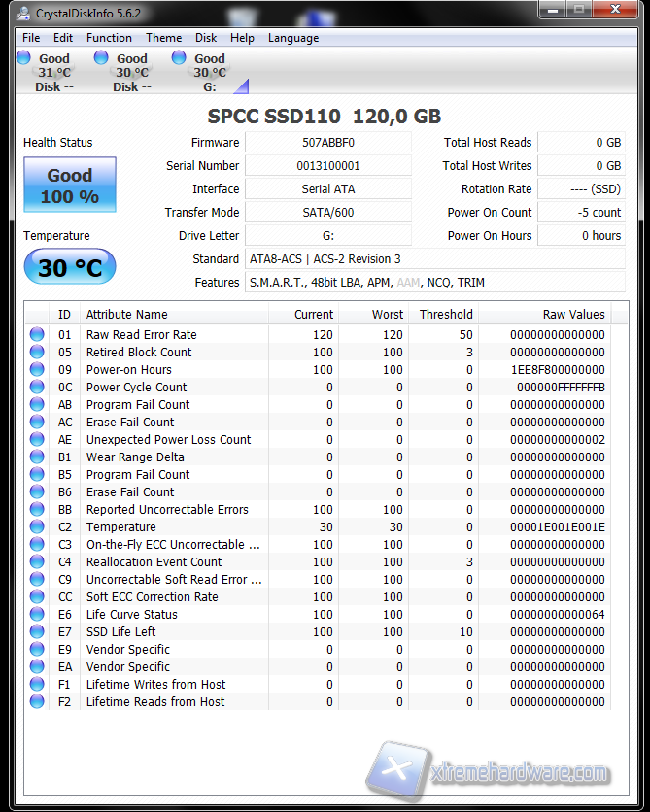The image size is (650, 812).
Task: Click the Raw Values column header
Action: point(573,314)
